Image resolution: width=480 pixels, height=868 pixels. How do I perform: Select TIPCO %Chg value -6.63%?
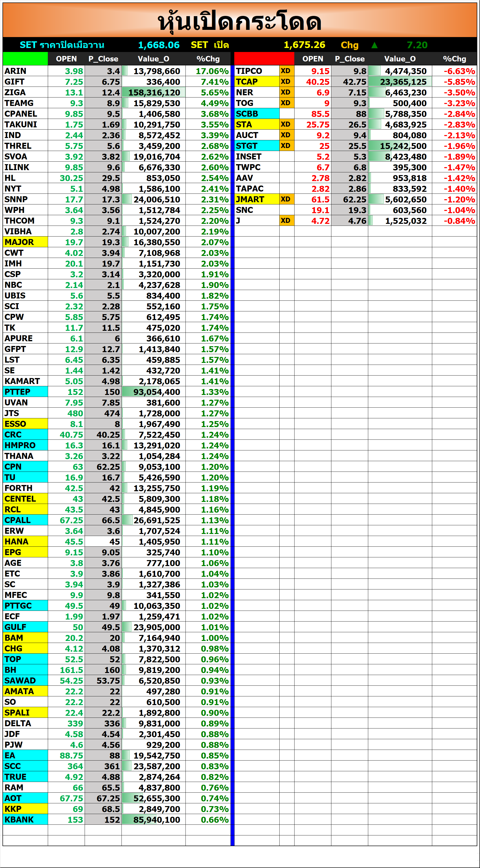(x=454, y=71)
